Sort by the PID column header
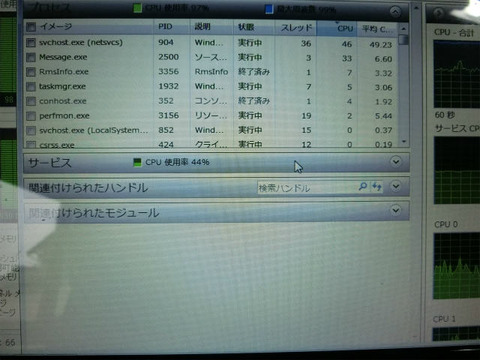The height and width of the screenshot is (360, 480). click(x=165, y=27)
